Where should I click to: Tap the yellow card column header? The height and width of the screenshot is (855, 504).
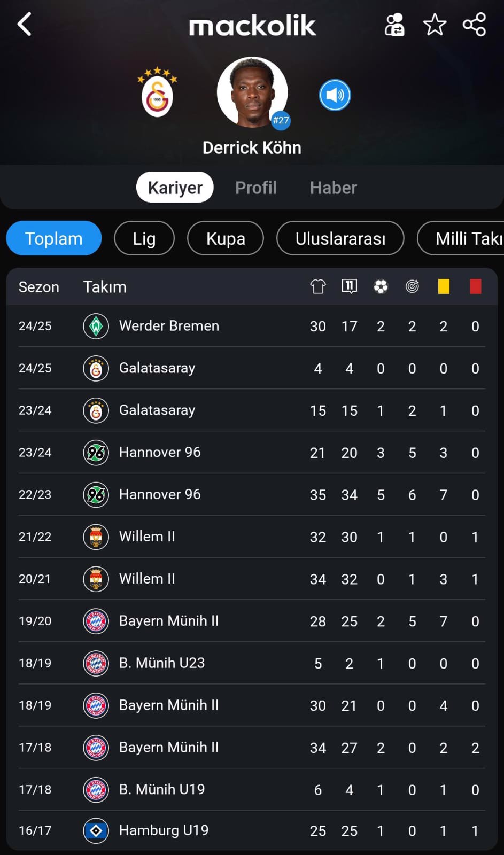pyautogui.click(x=444, y=286)
